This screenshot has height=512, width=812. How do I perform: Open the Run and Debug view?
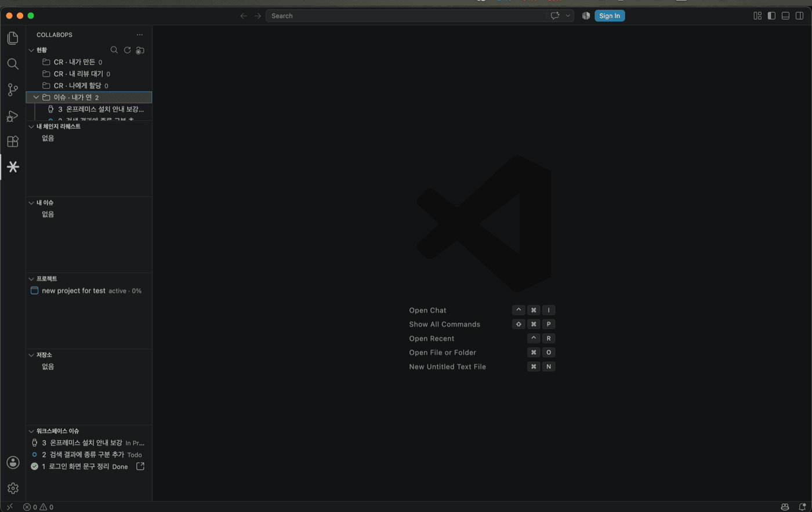pos(13,116)
